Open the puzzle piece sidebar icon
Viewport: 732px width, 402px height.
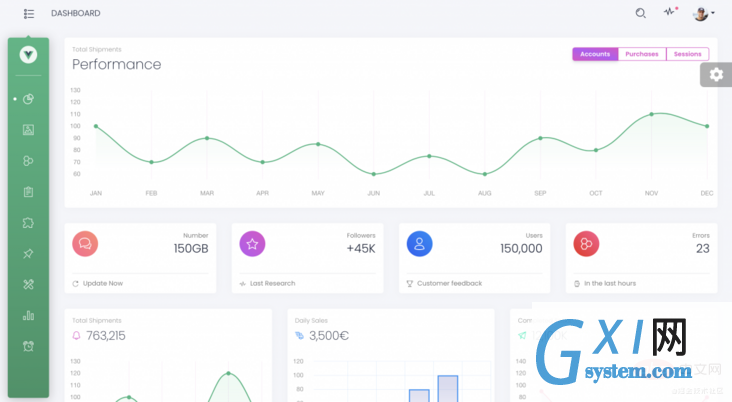(28, 223)
